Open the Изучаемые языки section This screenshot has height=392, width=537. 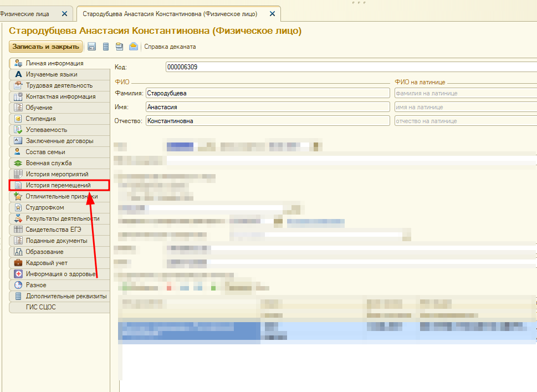51,74
